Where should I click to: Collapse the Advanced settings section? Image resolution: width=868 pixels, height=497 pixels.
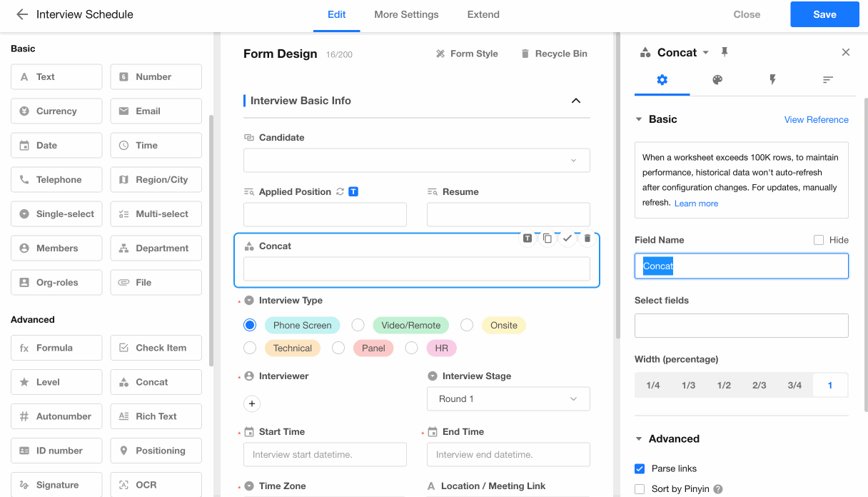639,438
